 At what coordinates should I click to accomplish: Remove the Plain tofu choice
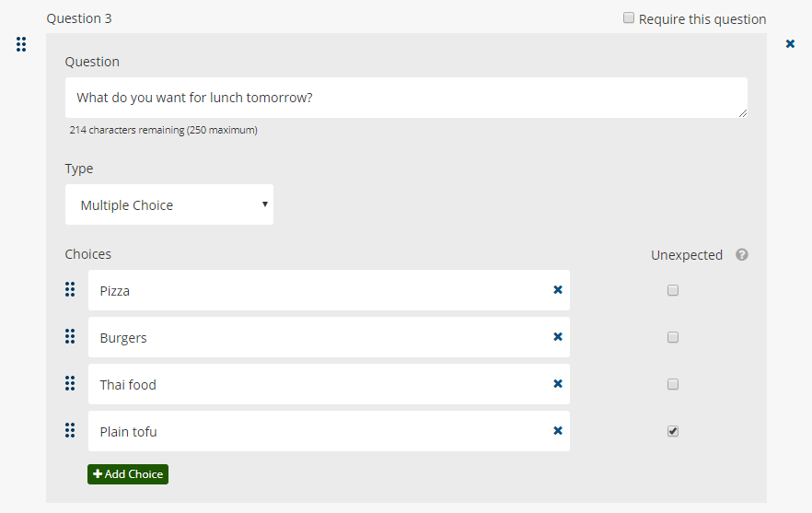pyautogui.click(x=558, y=431)
